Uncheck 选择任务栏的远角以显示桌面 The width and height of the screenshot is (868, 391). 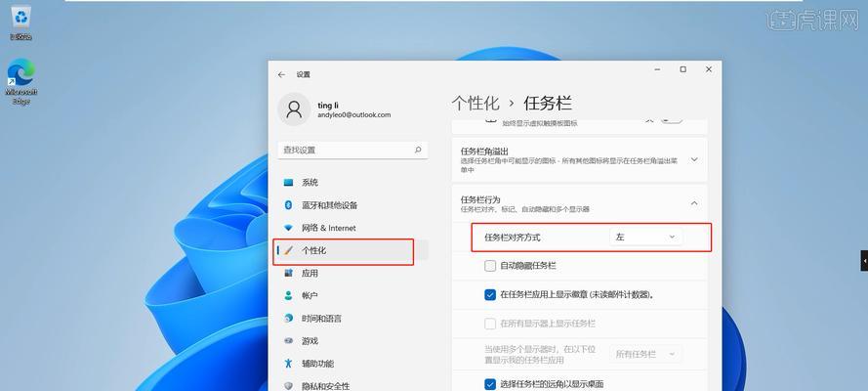[490, 384]
